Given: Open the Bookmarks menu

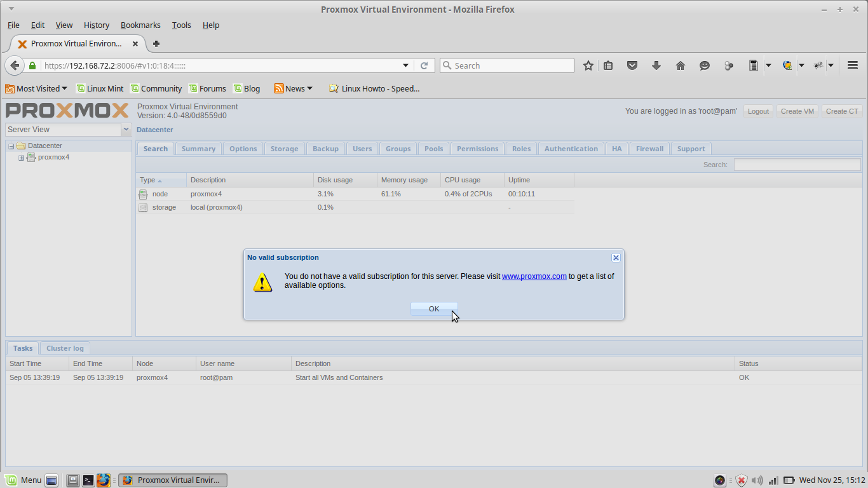Looking at the screenshot, I should (140, 25).
